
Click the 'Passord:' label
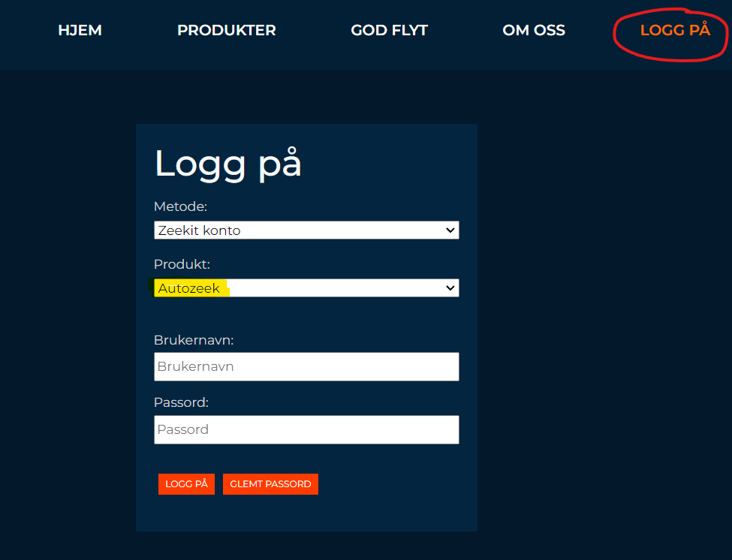181,402
